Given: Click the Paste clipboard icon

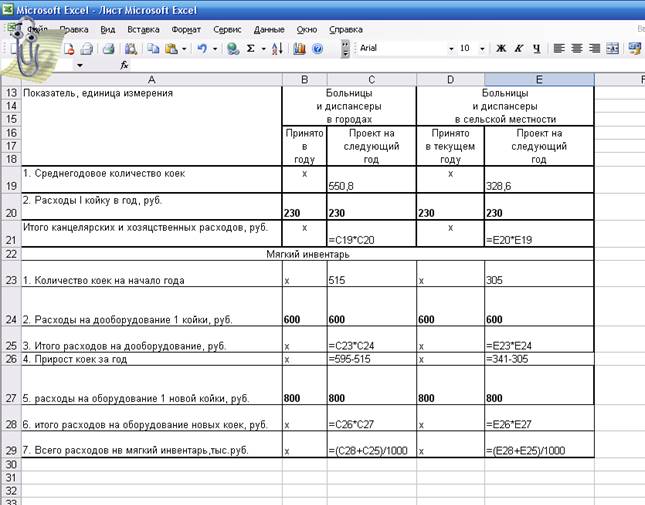Looking at the screenshot, I should point(171,49).
